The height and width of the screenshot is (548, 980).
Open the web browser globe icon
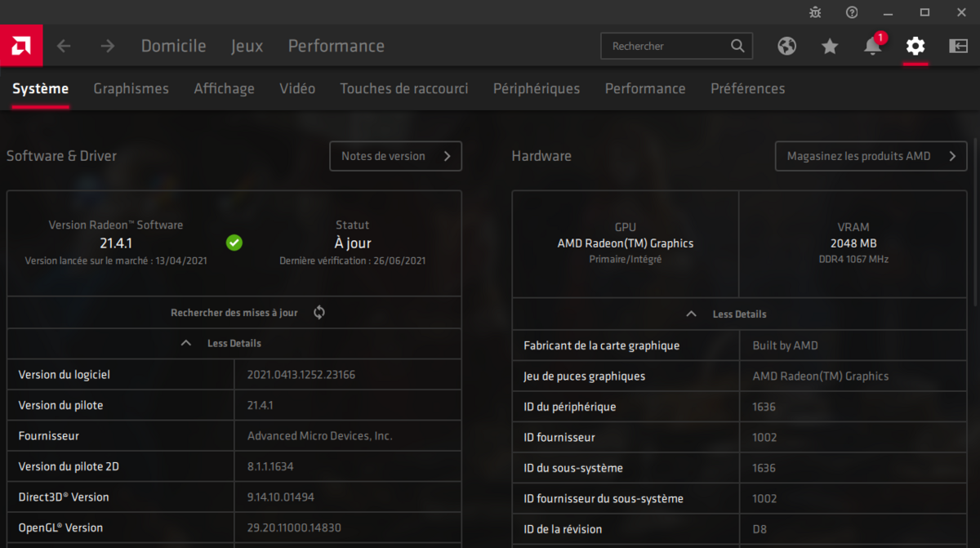tap(786, 46)
